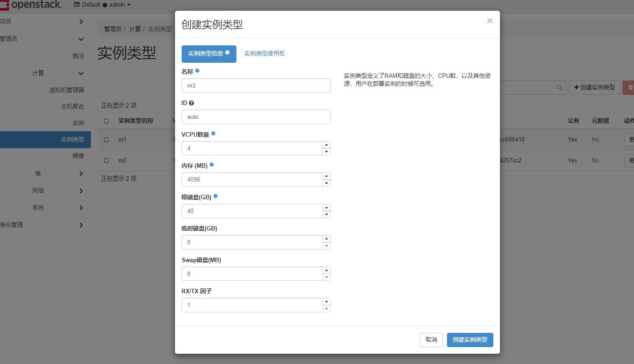Click the OpenStack logo
The image size is (634, 364).
click(31, 5)
